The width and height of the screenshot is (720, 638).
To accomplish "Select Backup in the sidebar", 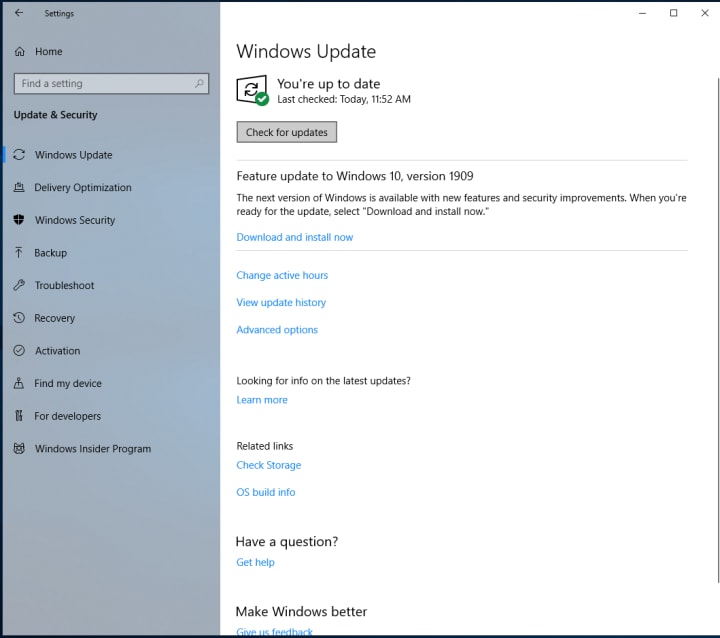I will point(51,253).
